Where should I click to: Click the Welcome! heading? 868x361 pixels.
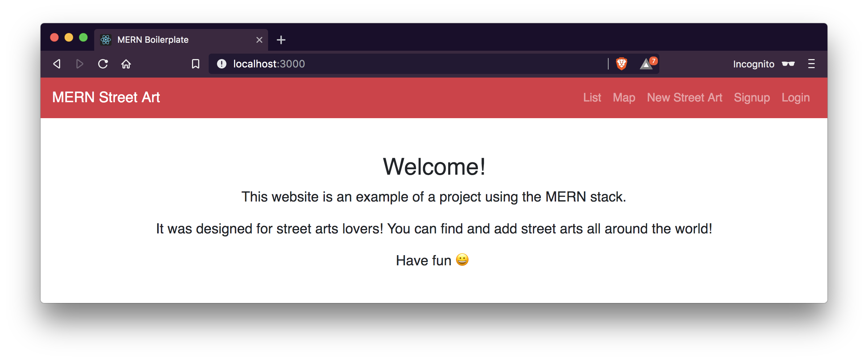(x=434, y=167)
